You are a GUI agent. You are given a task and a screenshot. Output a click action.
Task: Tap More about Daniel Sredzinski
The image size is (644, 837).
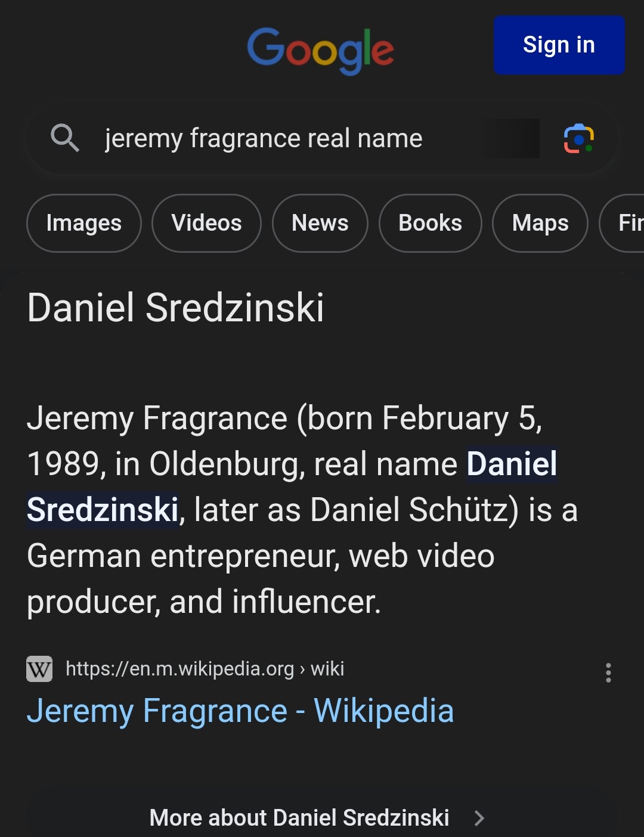pos(299,817)
